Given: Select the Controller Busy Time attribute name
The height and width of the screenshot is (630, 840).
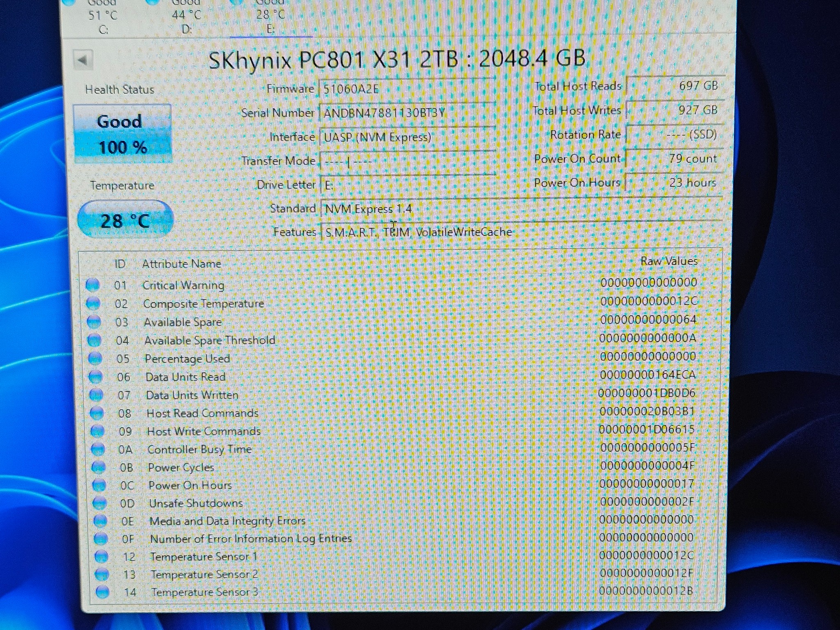Looking at the screenshot, I should [200, 450].
